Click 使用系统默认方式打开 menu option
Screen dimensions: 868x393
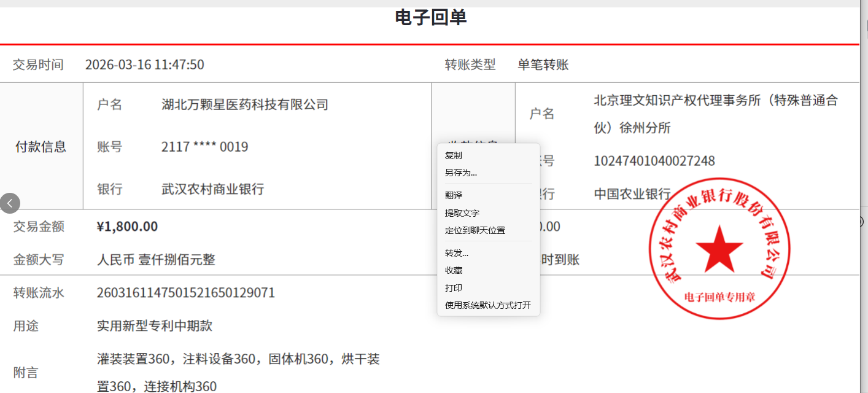[x=488, y=305]
